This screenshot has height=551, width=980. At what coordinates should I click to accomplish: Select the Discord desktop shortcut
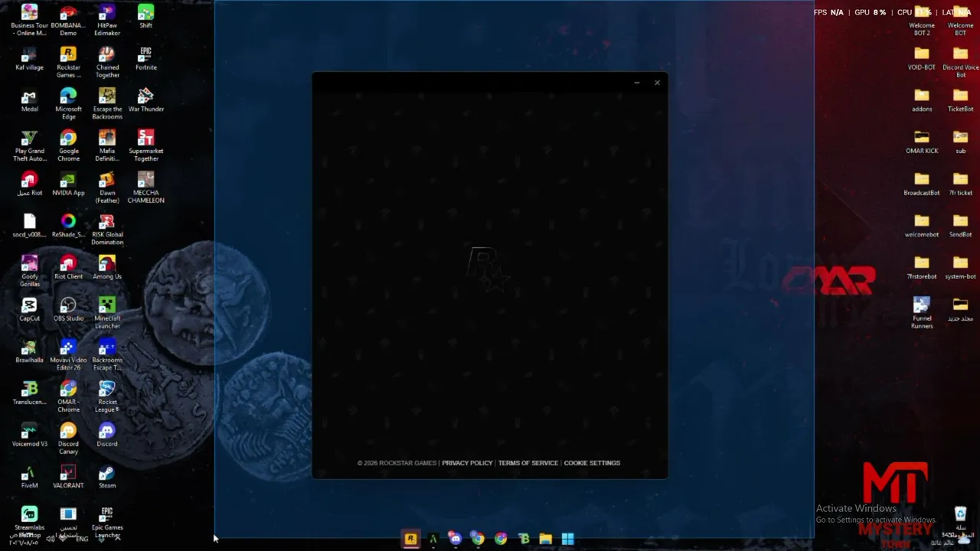107,435
